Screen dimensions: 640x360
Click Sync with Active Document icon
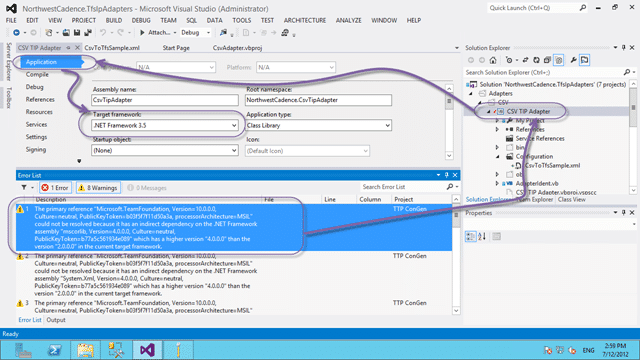(x=525, y=60)
